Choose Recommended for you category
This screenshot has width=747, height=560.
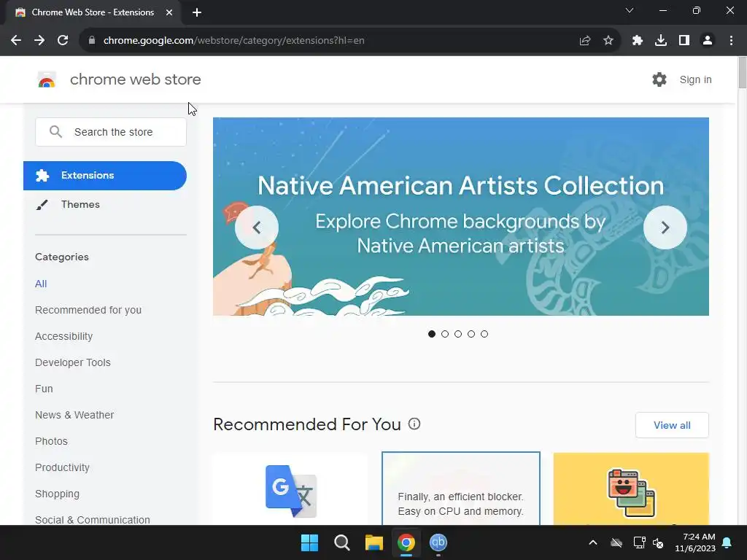point(88,310)
